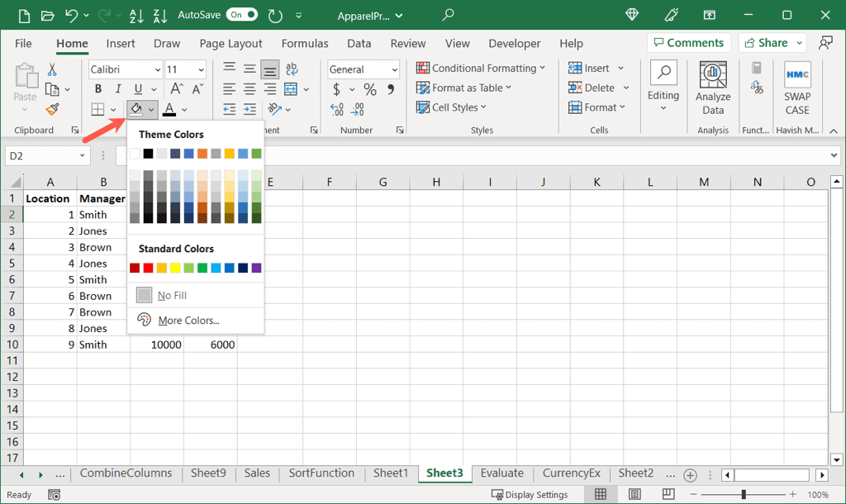Pick the red standard color swatch

(149, 268)
